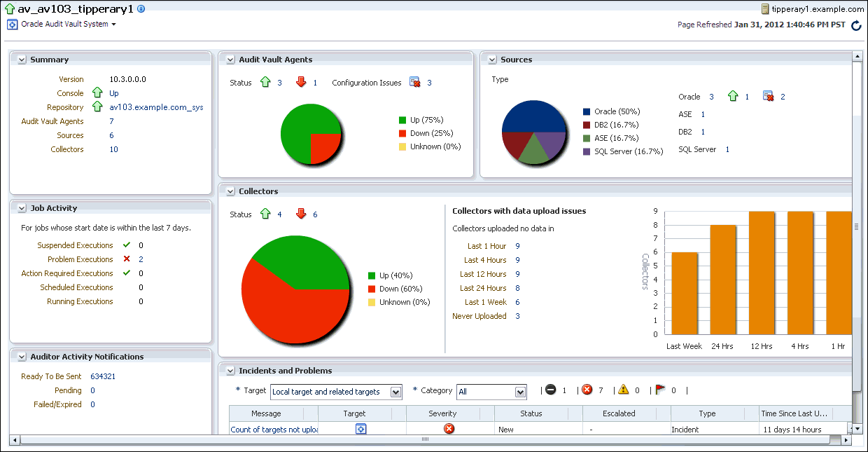Collapse the Collectors panel
Screen dimensions: 868x452
coord(230,191)
